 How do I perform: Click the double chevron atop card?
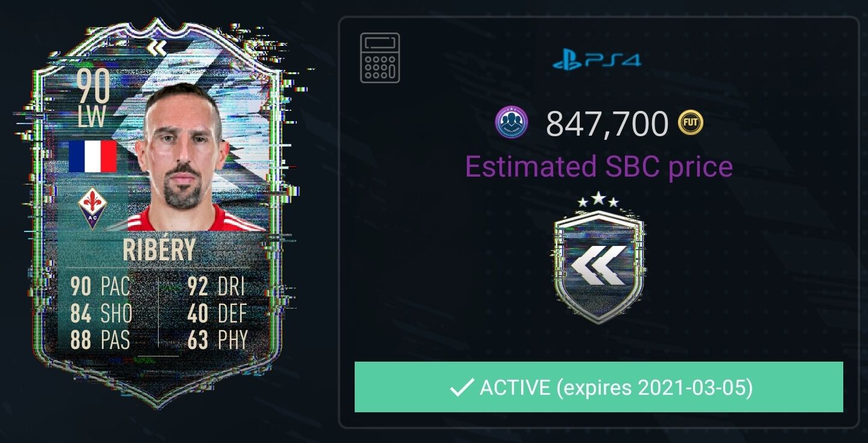tap(156, 49)
